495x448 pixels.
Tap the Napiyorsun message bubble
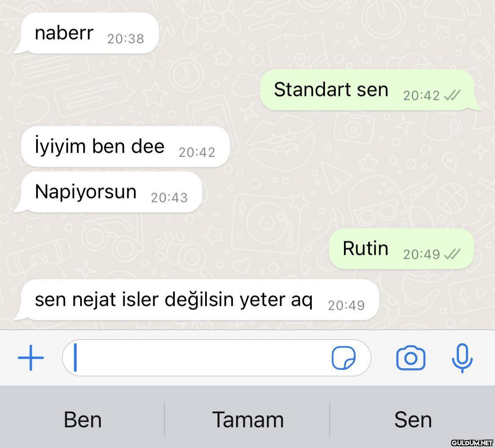(108, 192)
